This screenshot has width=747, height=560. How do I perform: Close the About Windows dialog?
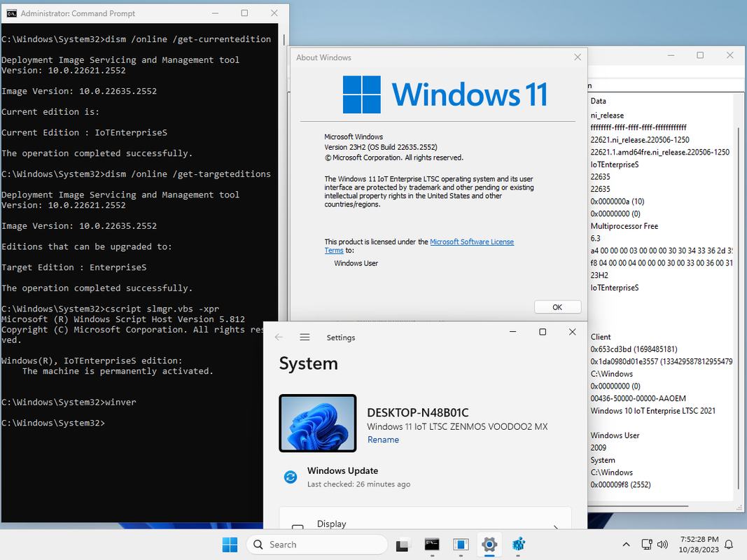click(578, 57)
